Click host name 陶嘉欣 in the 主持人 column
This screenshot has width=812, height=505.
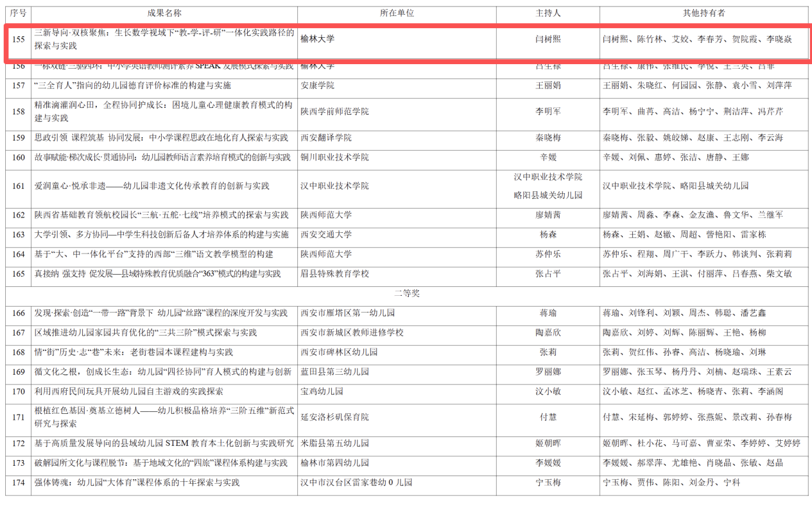click(548, 333)
